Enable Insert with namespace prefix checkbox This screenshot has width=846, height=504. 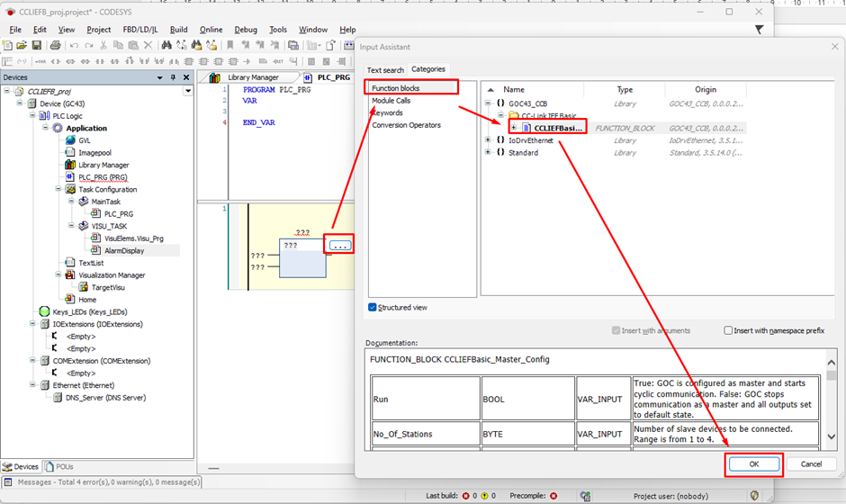728,330
